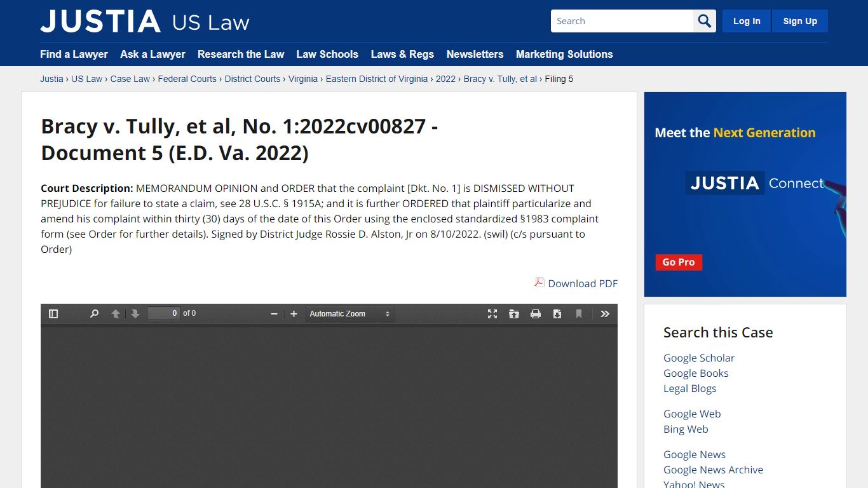The height and width of the screenshot is (488, 868).
Task: Open the Automatic Zoom dropdown
Action: tap(350, 314)
